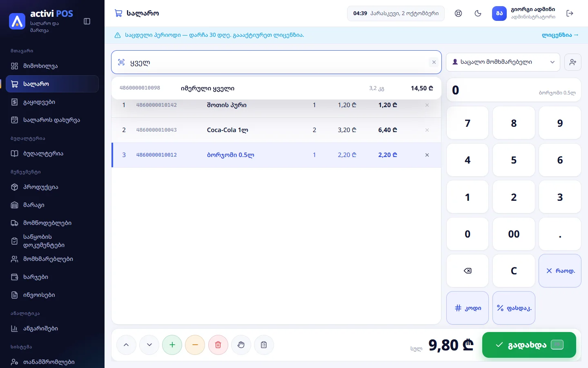Click the რაოდ. quantity button
Image resolution: width=588 pixels, height=368 pixels.
[560, 271]
